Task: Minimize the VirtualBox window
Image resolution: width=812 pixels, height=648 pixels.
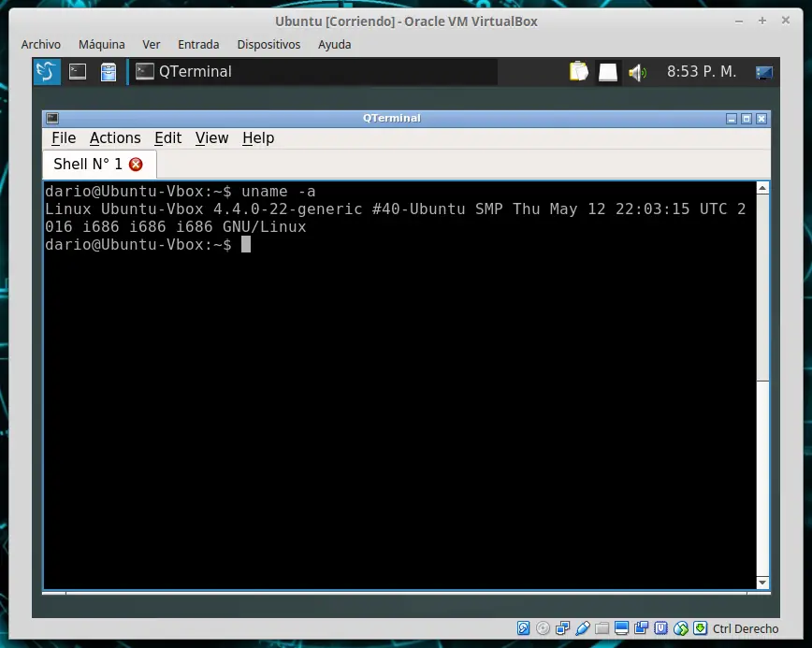Action: [x=739, y=22]
